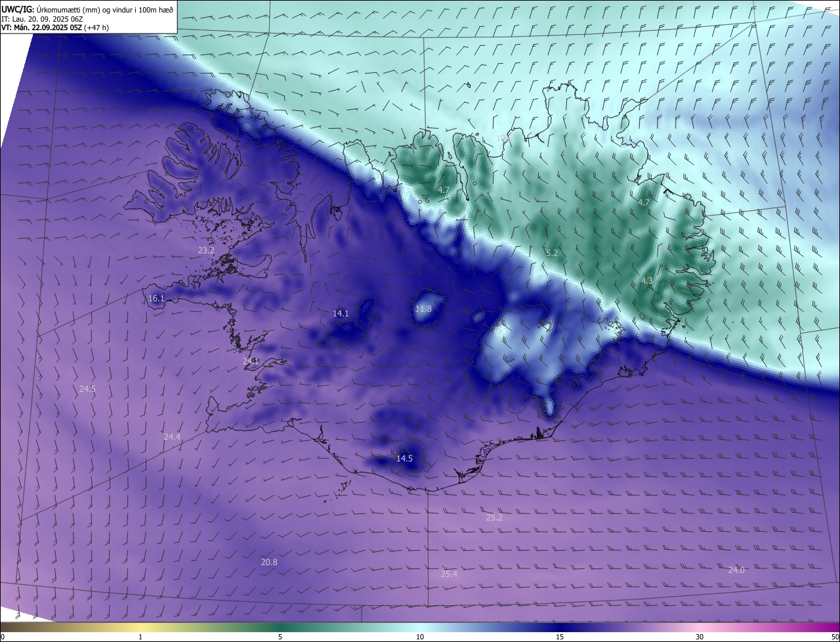Click the 23.2 value label
Image resolution: width=840 pixels, height=642 pixels.
[206, 250]
